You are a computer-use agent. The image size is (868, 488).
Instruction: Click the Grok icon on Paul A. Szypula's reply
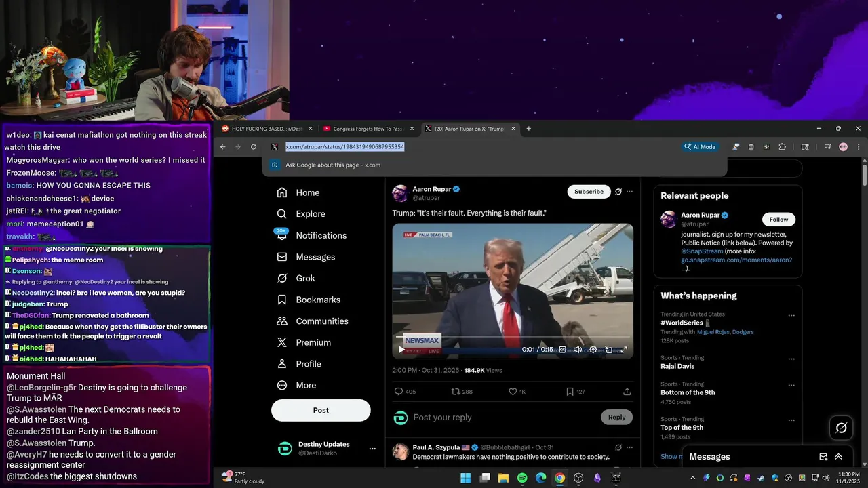(x=618, y=447)
